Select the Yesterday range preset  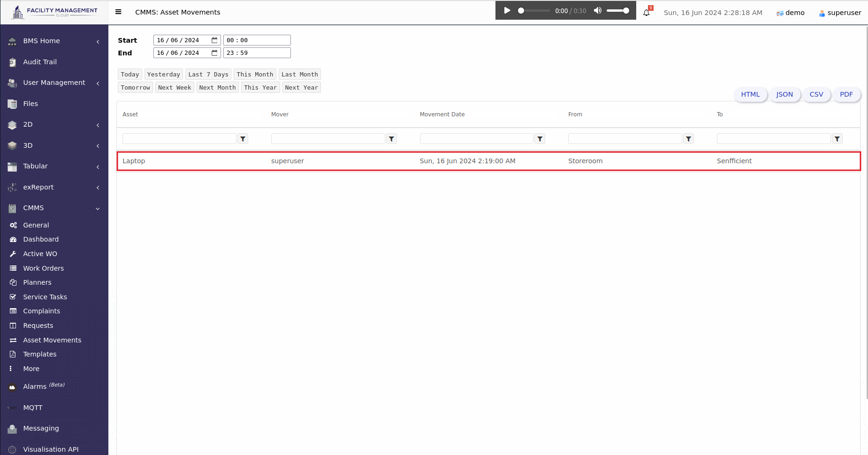[x=164, y=74]
